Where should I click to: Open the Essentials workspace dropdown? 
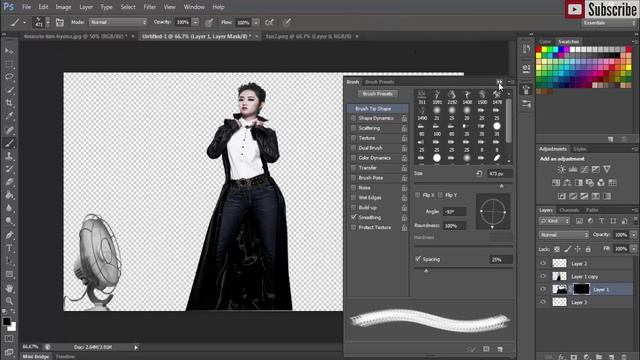tap(609, 23)
